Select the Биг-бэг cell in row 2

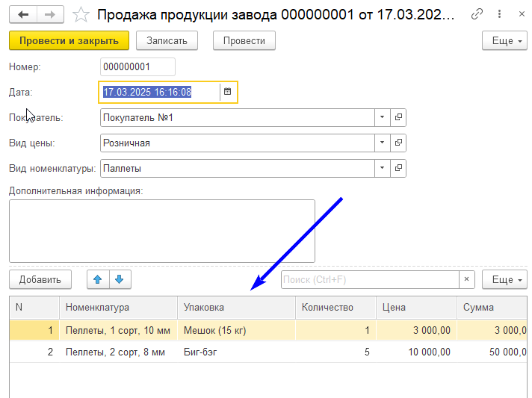(236, 352)
